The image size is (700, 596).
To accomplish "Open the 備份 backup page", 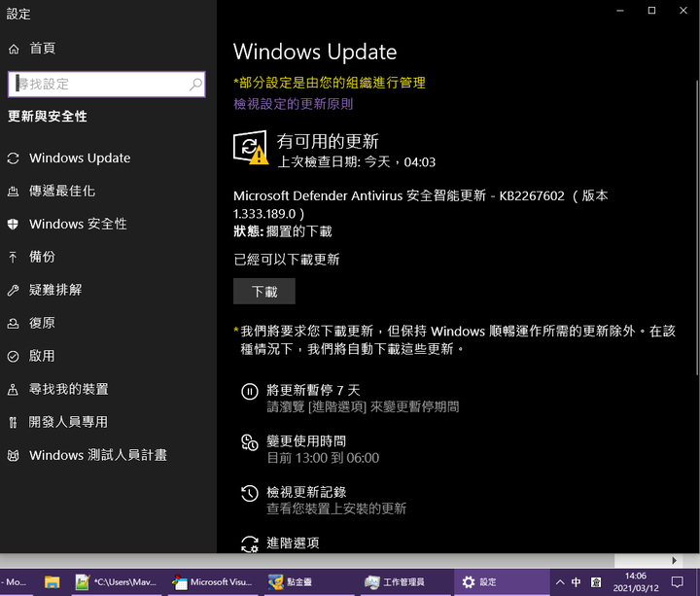I will click(x=42, y=257).
